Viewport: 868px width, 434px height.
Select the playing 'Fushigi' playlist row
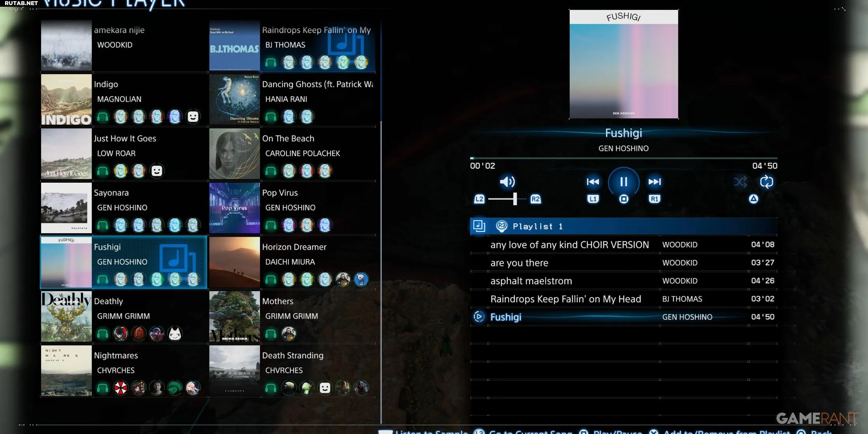(623, 317)
